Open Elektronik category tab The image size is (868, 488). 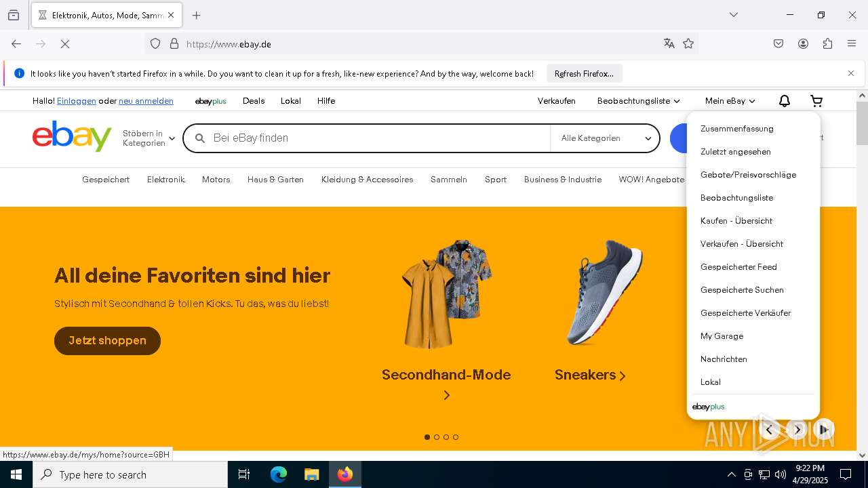166,180
